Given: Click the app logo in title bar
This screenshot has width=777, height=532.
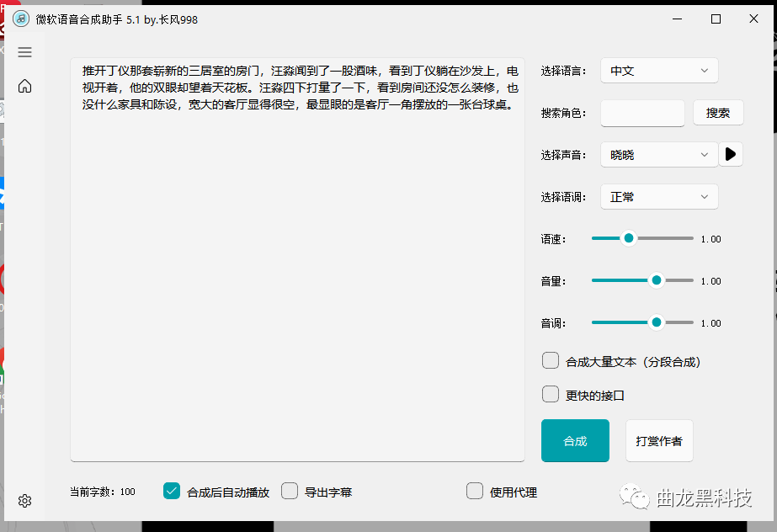Looking at the screenshot, I should (x=21, y=19).
